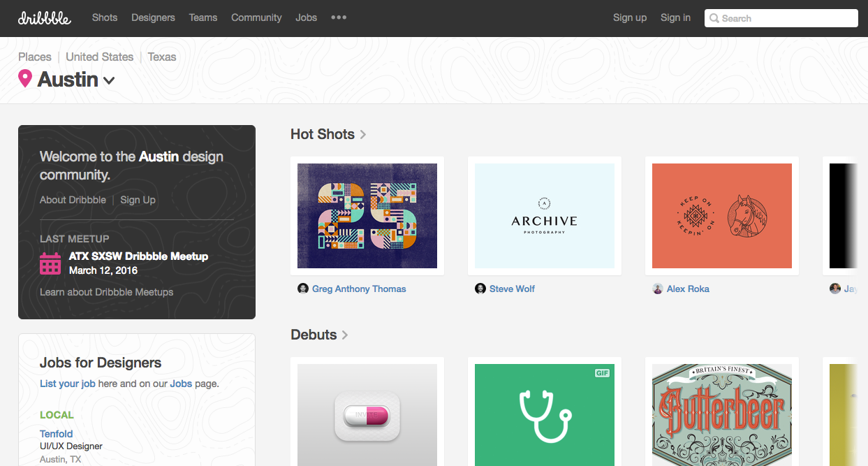Image resolution: width=868 pixels, height=466 pixels.
Task: Open the Keep On Keepin' On horse shot
Action: pos(722,216)
